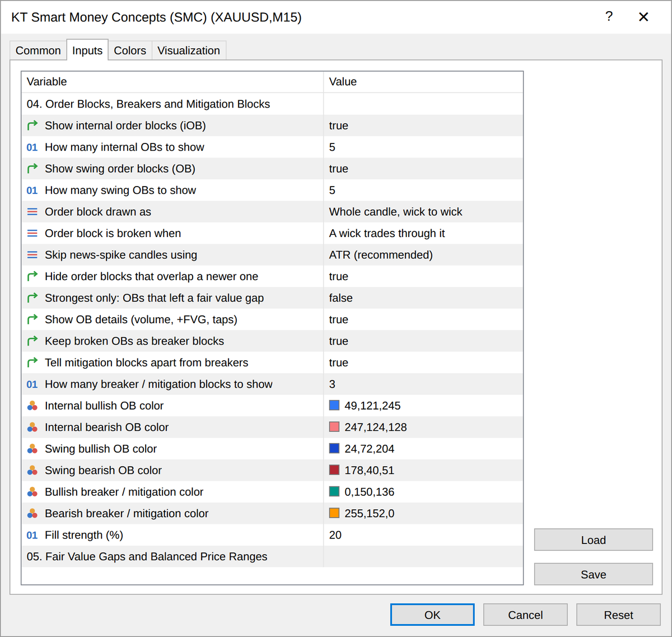Toggle the false value of Strongest only OBs
The width and height of the screenshot is (672, 637).
tap(423, 298)
